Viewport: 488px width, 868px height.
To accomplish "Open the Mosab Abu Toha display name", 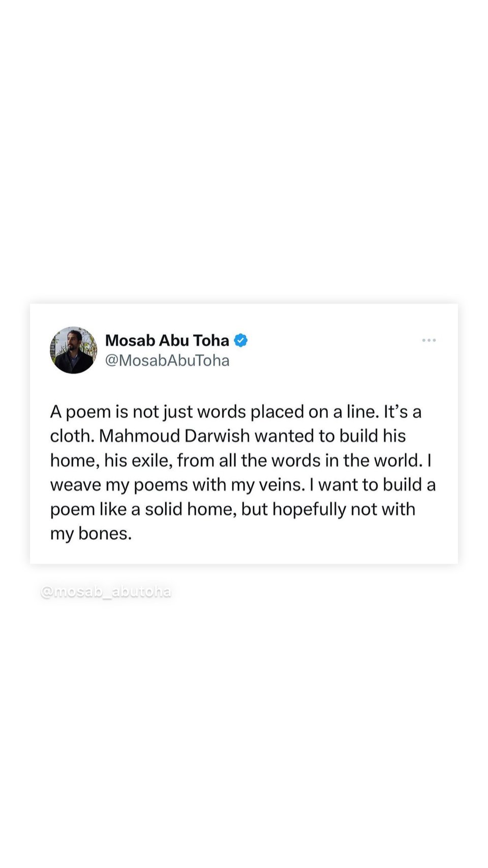I will tap(167, 340).
